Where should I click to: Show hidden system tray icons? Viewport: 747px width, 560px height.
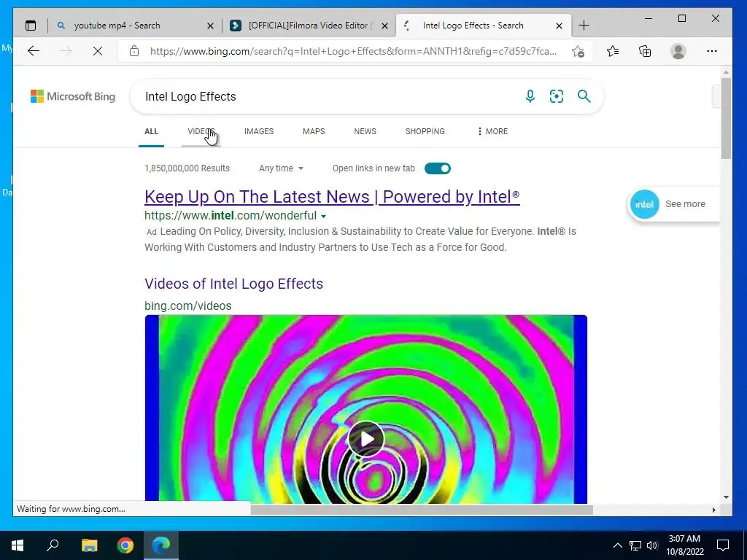617,545
